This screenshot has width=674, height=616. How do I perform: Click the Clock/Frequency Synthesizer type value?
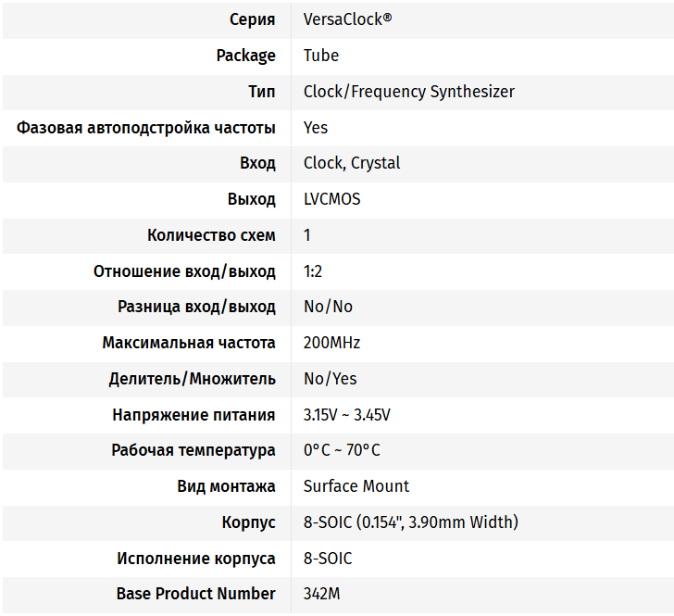(x=408, y=92)
